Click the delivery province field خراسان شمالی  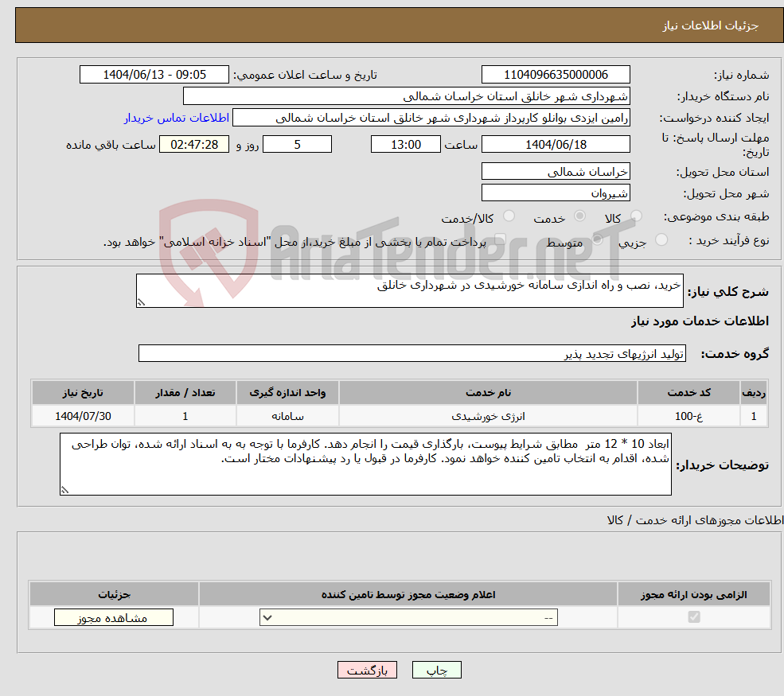click(x=556, y=171)
